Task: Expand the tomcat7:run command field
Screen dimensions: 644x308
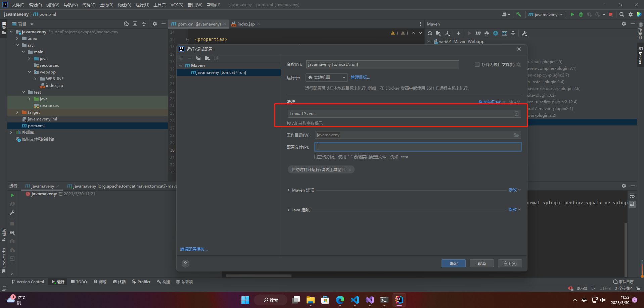Action: pyautogui.click(x=517, y=114)
